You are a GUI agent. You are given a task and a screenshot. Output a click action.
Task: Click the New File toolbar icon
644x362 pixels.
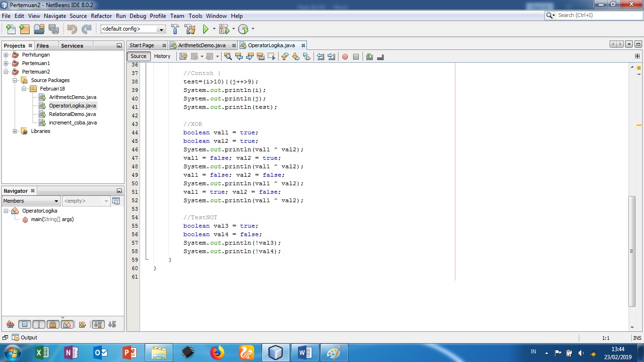coord(10,29)
